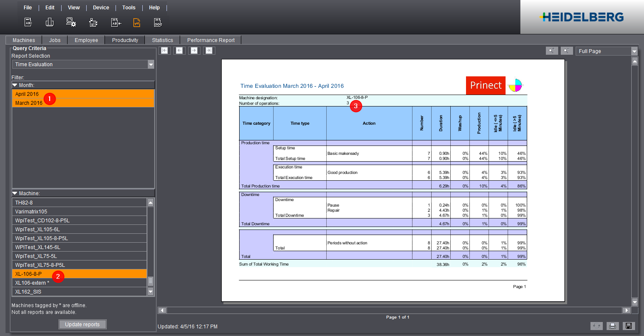Screen dimensions: 644x336
Task: Open the File menu
Action: click(x=28, y=8)
